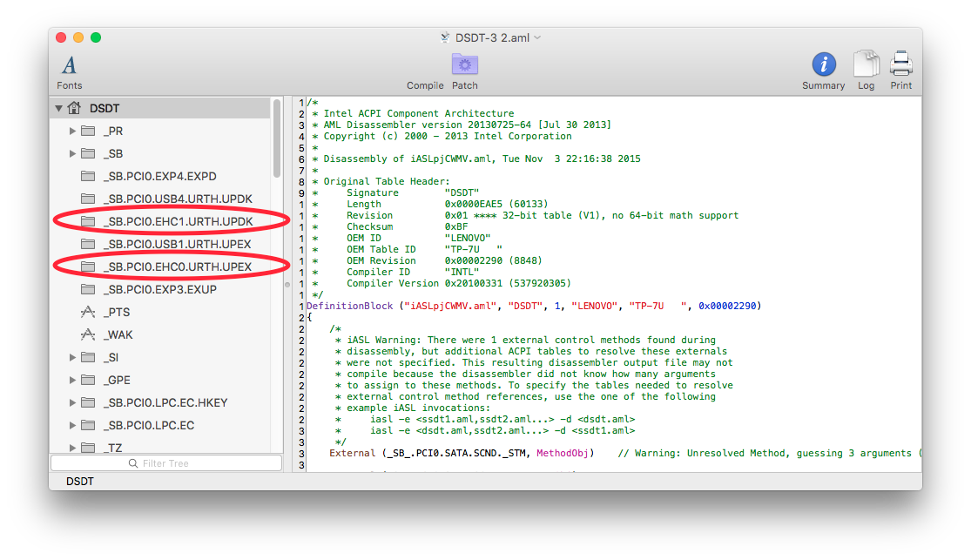Click the _TZ folder icon
The image size is (971, 560).
[x=88, y=448]
